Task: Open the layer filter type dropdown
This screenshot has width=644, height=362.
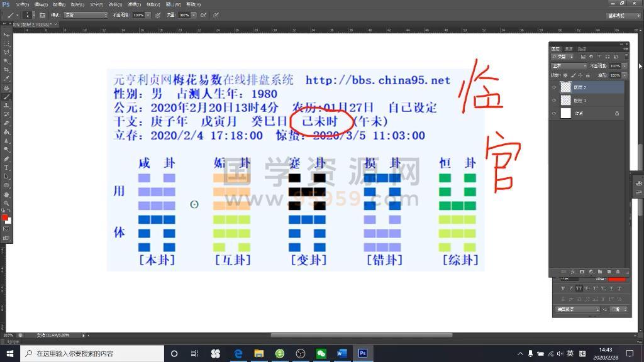Action: [563, 57]
